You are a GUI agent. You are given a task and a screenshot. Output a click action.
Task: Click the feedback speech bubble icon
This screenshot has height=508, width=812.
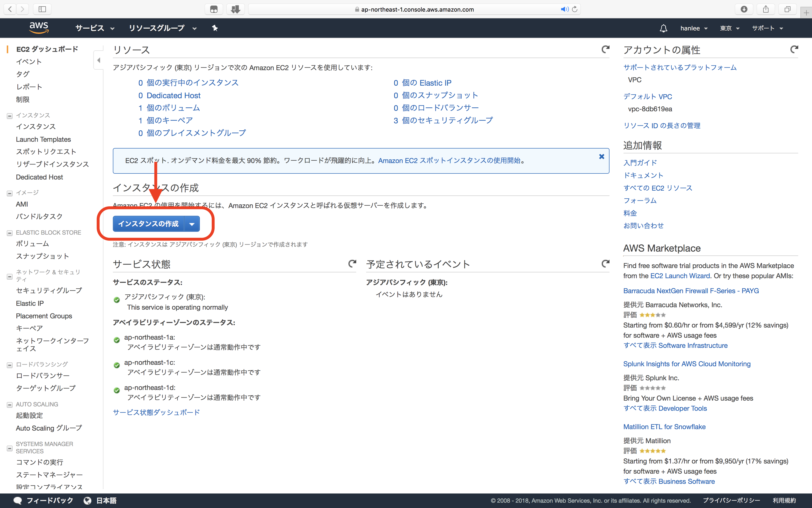tap(18, 501)
